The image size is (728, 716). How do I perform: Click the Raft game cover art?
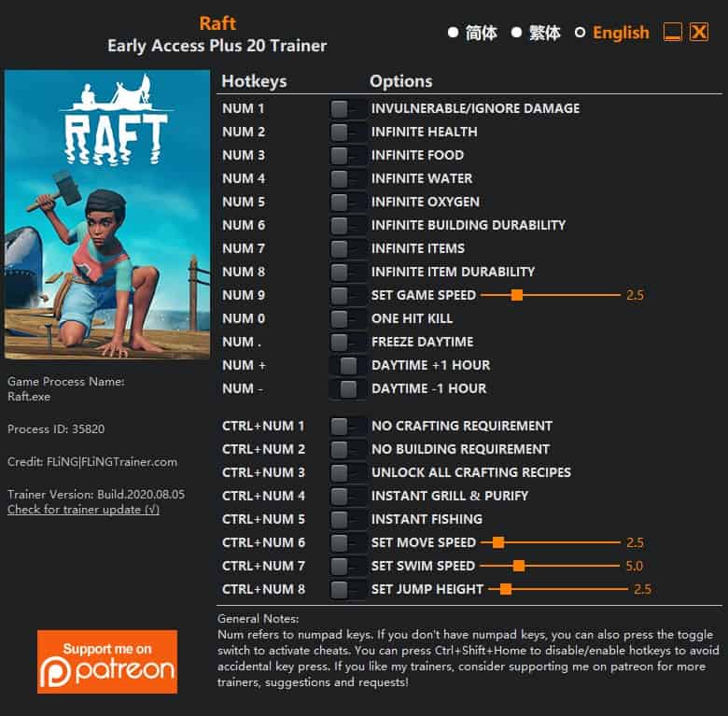point(107,215)
